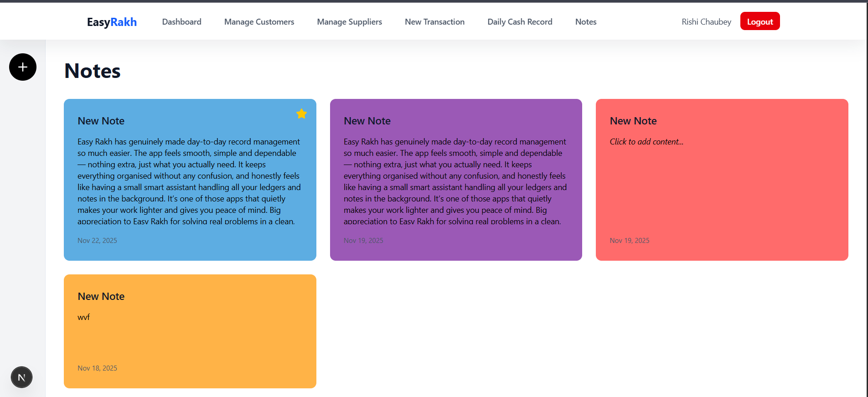Click Nov 19, 2025 date on red note

[x=630, y=241]
